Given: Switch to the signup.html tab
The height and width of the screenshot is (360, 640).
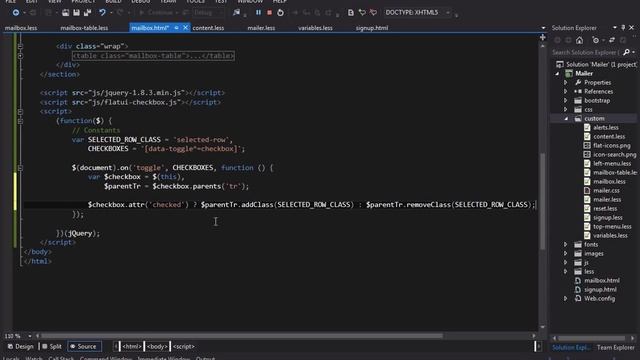Looking at the screenshot, I should tap(372, 28).
